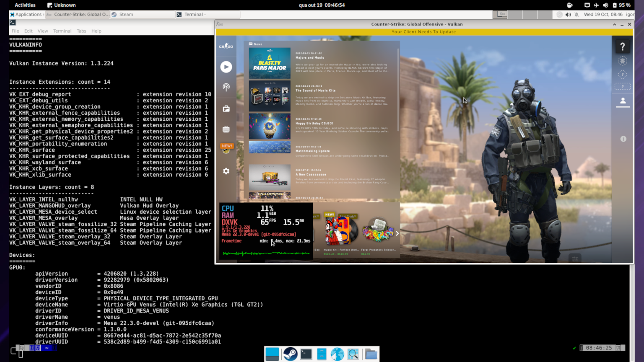The image size is (644, 362).
Task: Toggle the muted notification bell in panel
Action: coord(577,14)
